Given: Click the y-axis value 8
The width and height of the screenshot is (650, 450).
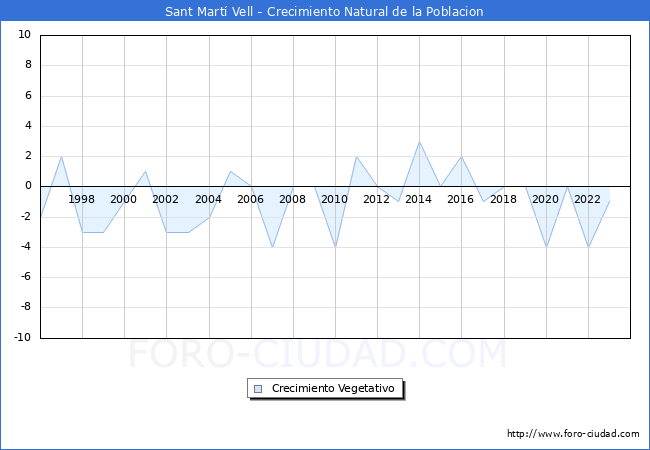Looking at the screenshot, I should tap(28, 65).
